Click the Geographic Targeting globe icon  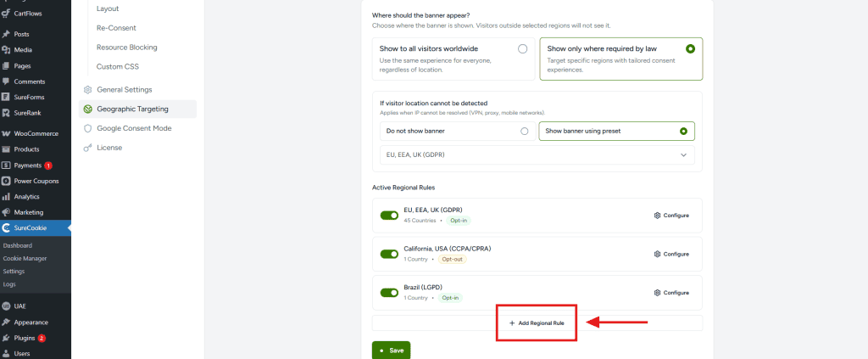coord(87,109)
